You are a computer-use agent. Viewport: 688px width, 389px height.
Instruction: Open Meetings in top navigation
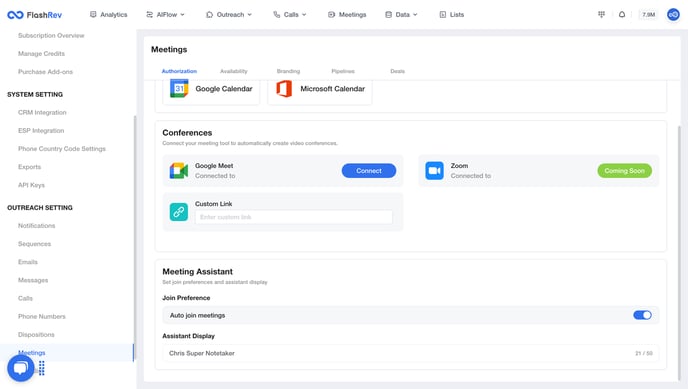[347, 14]
